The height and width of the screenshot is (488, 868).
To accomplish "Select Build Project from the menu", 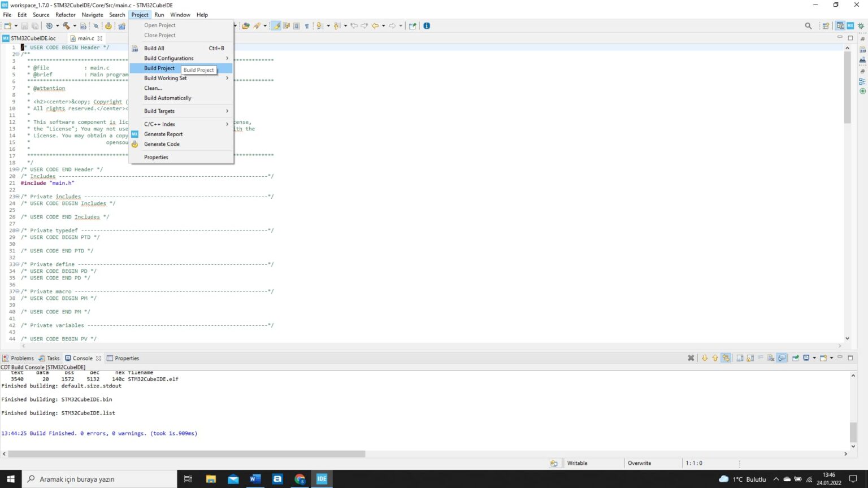I will point(159,68).
